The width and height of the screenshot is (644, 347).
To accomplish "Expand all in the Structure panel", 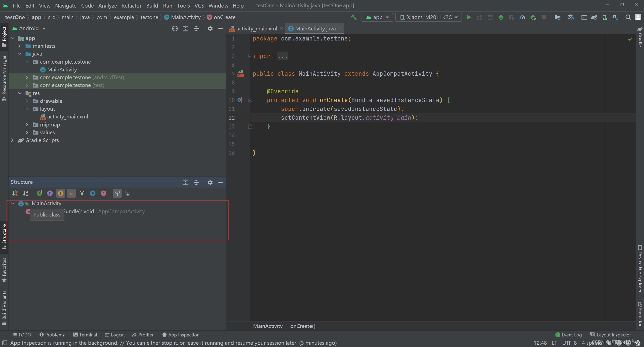I will pyautogui.click(x=185, y=182).
